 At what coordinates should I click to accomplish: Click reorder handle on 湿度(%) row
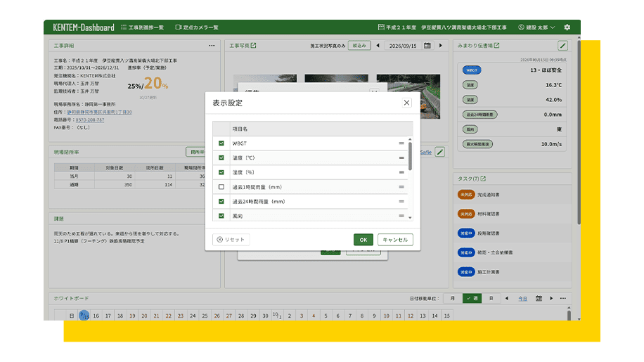point(401,172)
